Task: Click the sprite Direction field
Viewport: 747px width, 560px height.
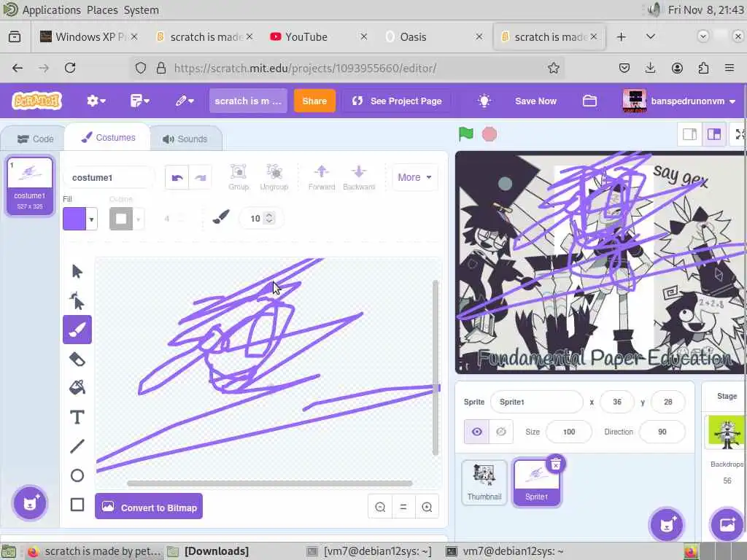Action: 662,432
